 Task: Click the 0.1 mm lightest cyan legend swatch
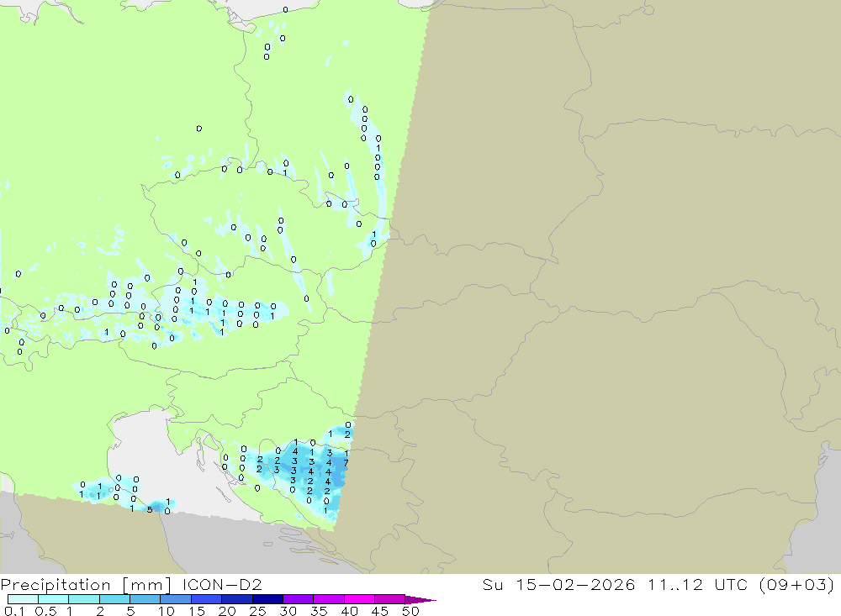coord(23,599)
